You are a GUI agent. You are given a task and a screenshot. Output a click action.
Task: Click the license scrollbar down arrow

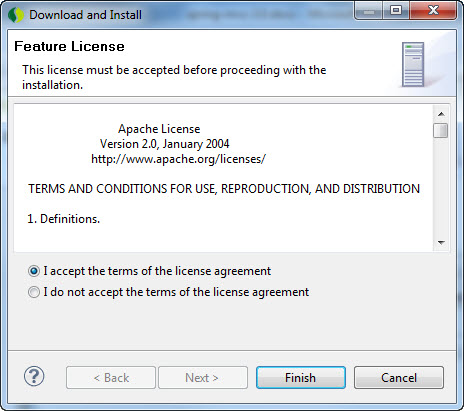[441, 242]
